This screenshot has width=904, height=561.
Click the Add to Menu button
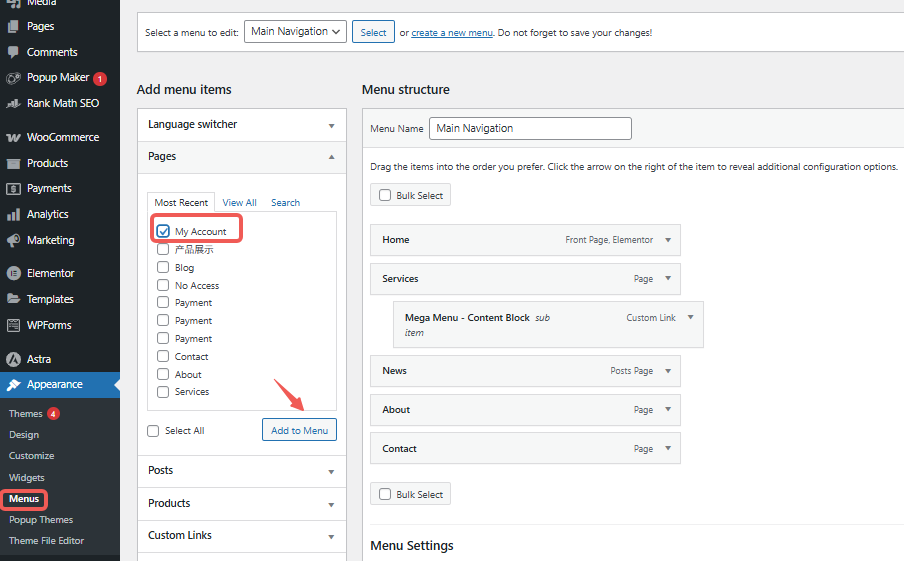click(x=299, y=430)
